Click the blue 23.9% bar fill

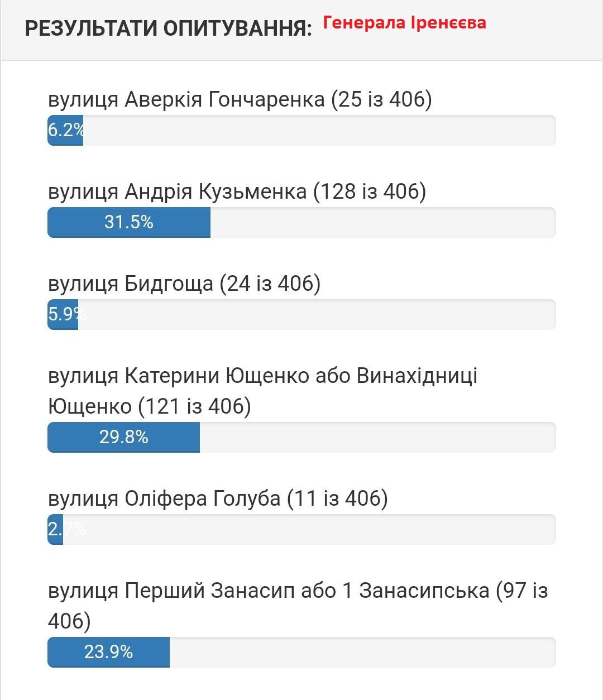pos(108,652)
